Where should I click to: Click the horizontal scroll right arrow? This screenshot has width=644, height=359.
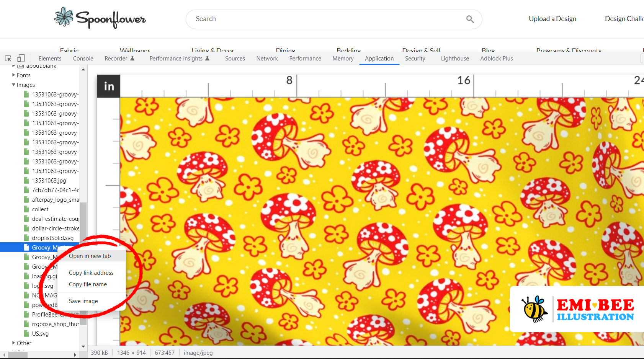point(75,355)
